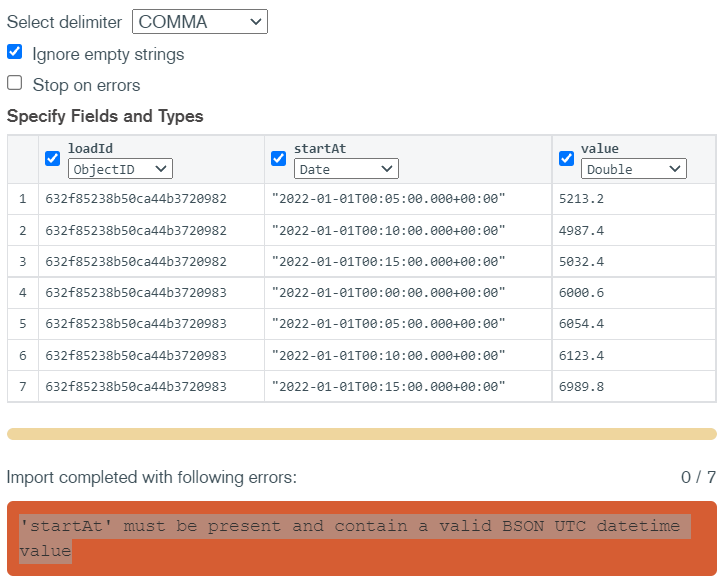This screenshot has height=581, width=728.
Task: Click loadId cell in row 1
Action: tap(136, 199)
